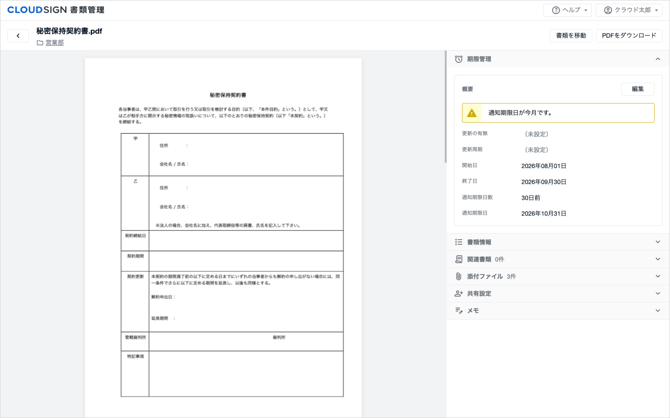Click the 通知期限日 label
Viewport: 670px width, 418px height.
coord(475,213)
